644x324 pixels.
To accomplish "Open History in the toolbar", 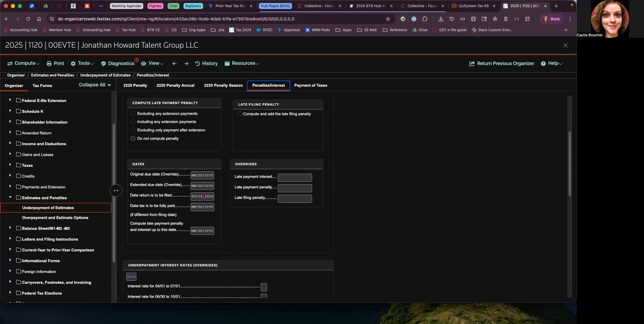I will point(206,64).
